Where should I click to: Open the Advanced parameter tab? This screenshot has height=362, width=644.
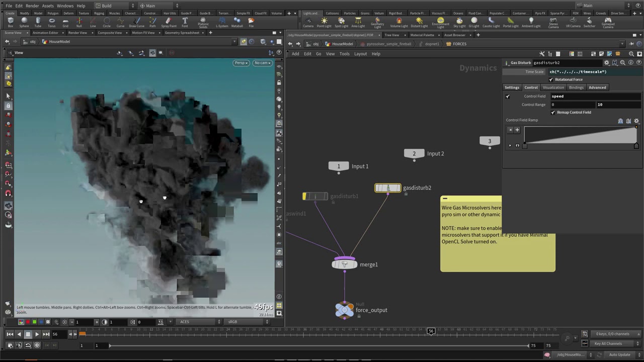tap(597, 87)
